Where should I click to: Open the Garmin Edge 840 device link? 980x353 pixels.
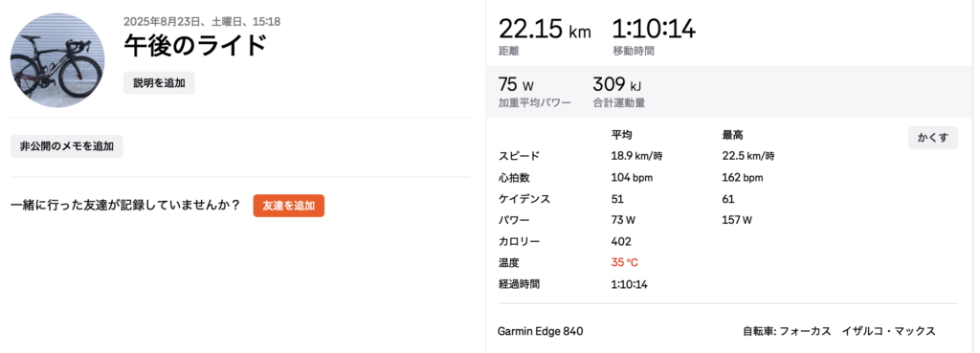pos(541,331)
